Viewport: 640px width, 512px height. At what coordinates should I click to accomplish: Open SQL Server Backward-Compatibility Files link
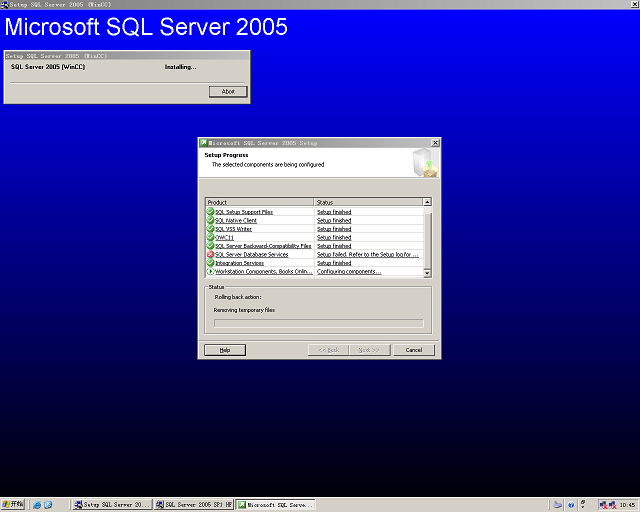click(x=263, y=246)
